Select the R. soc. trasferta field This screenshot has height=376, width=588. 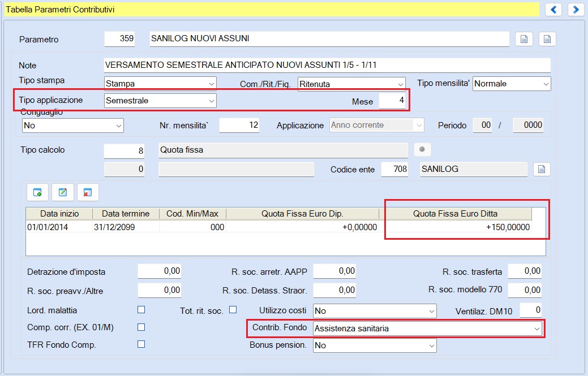525,271
